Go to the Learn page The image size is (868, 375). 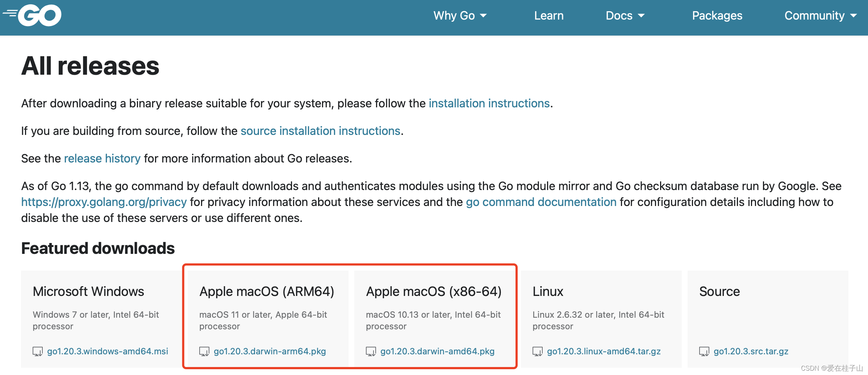point(549,16)
